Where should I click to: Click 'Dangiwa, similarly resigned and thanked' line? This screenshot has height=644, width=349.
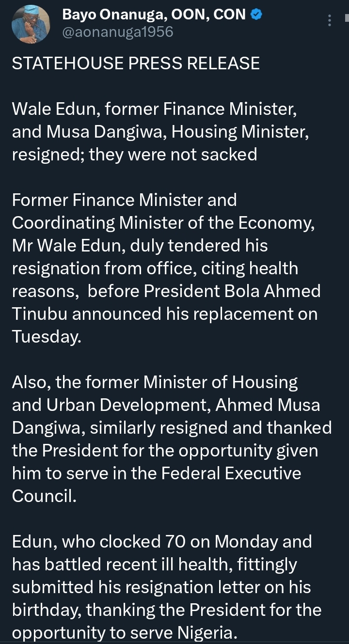pyautogui.click(x=172, y=428)
